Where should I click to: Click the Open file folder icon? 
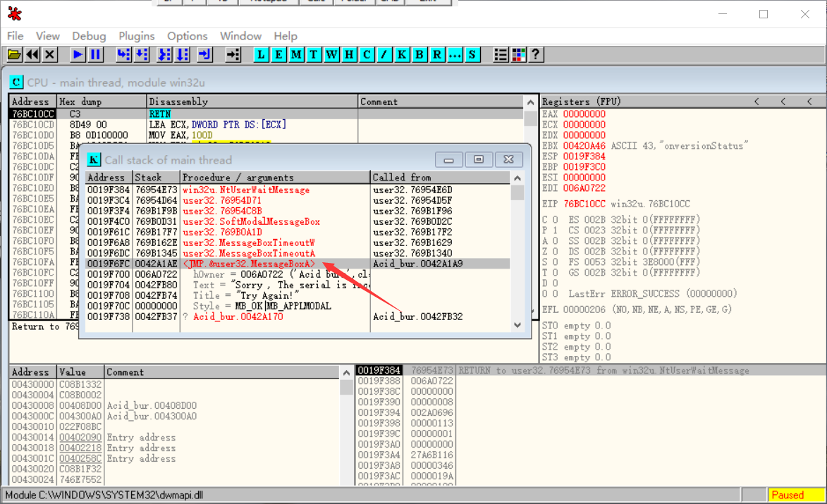click(x=14, y=54)
